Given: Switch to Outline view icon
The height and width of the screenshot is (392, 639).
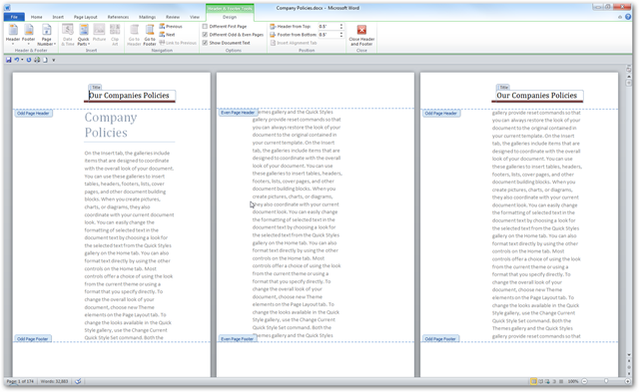Looking at the screenshot, I should pyautogui.click(x=554, y=381).
